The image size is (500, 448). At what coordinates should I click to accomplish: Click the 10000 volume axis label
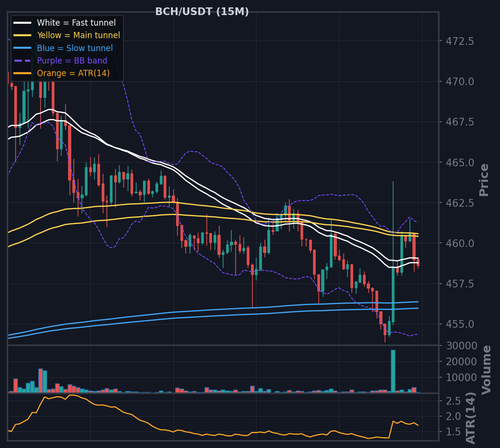pyautogui.click(x=462, y=377)
